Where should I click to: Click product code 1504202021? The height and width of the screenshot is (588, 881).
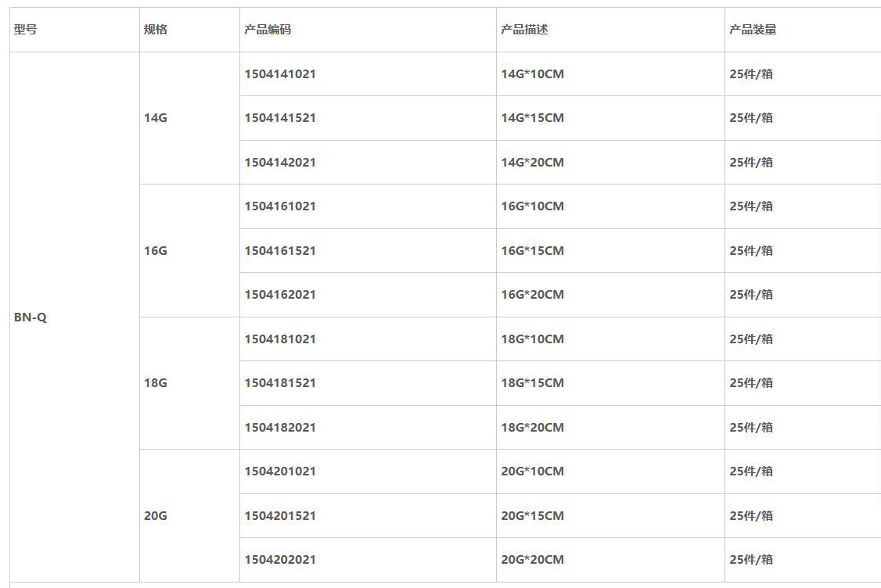point(280,560)
